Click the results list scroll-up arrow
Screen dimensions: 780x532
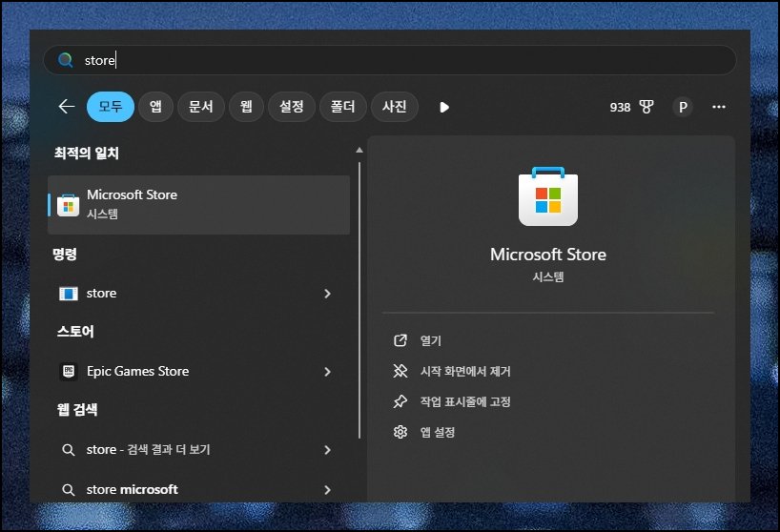(x=359, y=150)
